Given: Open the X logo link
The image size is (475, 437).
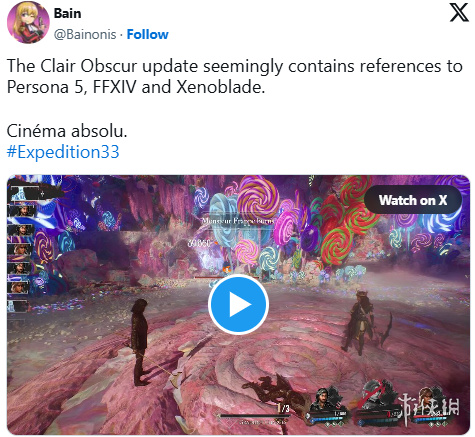Looking at the screenshot, I should pyautogui.click(x=459, y=13).
